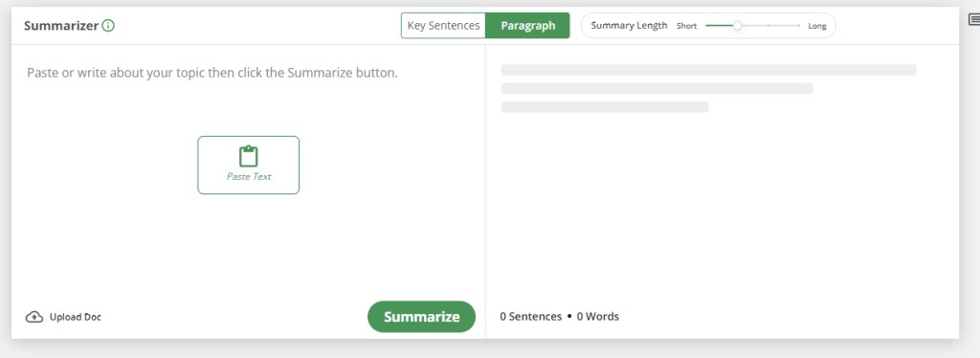Click the Short label of the slider
The height and width of the screenshot is (358, 980).
pyautogui.click(x=687, y=26)
